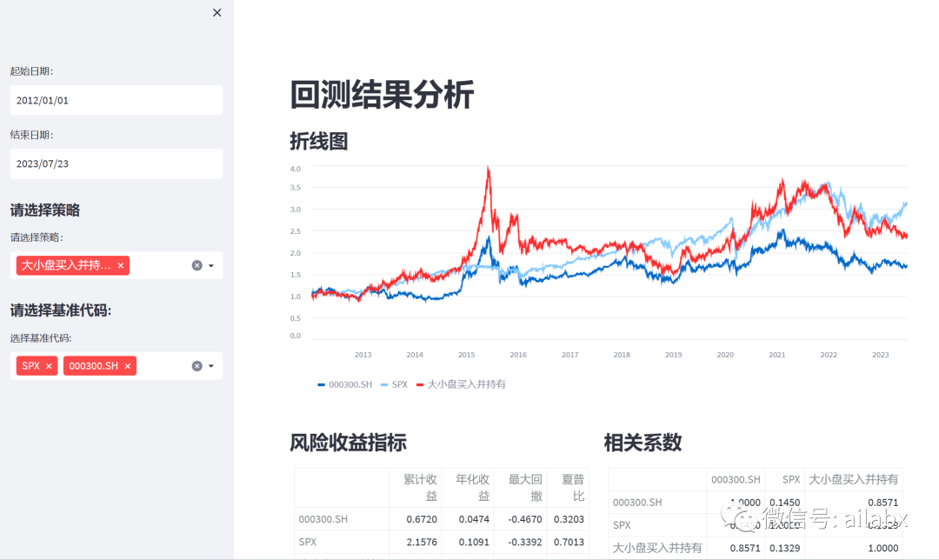Click the 000300.SH header in 相关系数 table
This screenshot has height=560, width=939.
pyautogui.click(x=736, y=479)
